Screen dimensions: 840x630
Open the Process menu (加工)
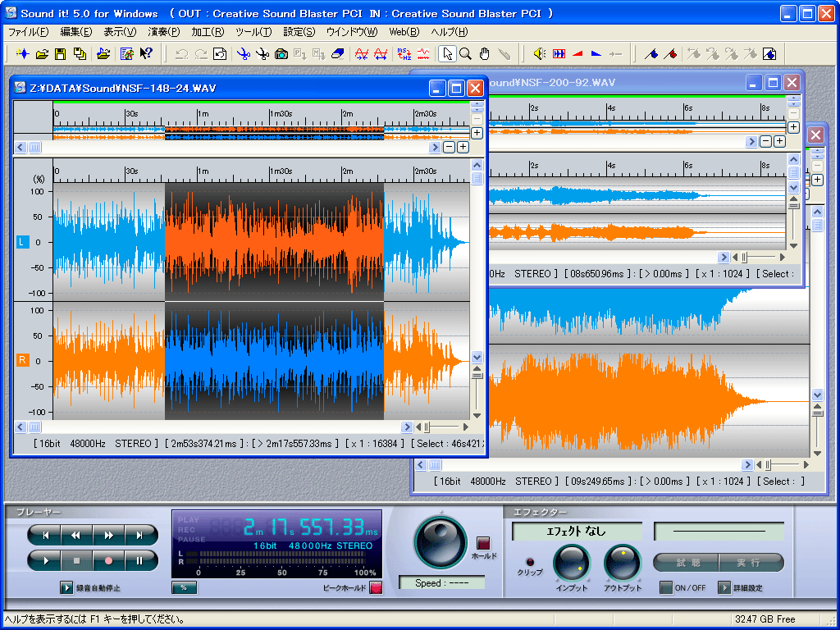pyautogui.click(x=208, y=32)
